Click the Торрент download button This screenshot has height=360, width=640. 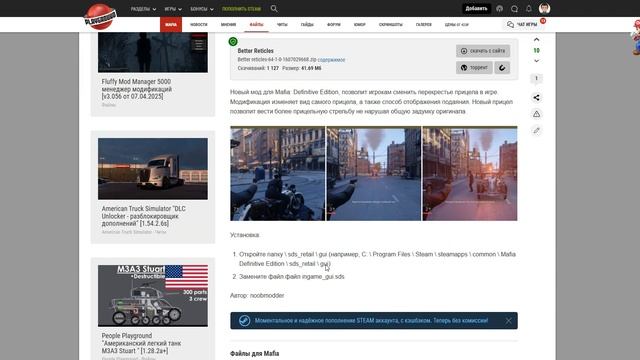474,68
